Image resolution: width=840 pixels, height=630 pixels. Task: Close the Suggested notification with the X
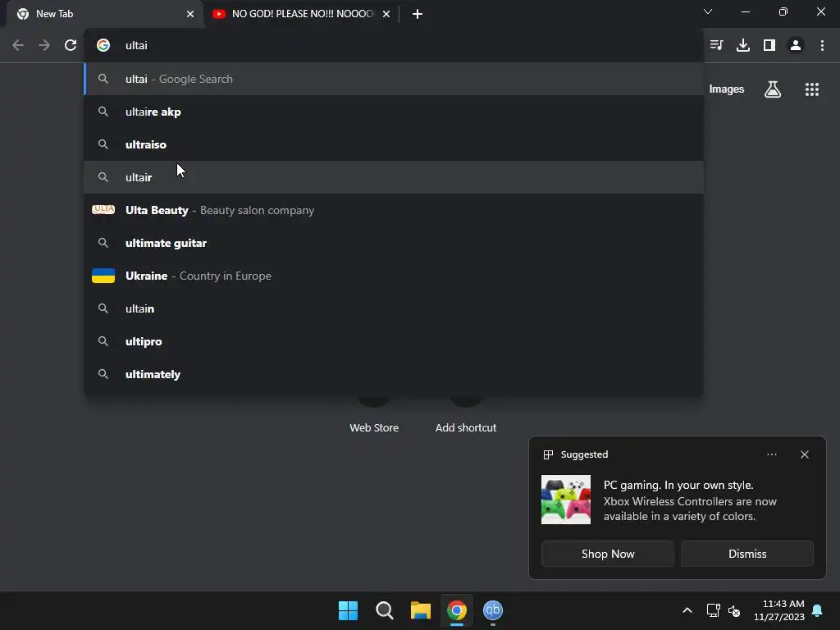(x=804, y=454)
